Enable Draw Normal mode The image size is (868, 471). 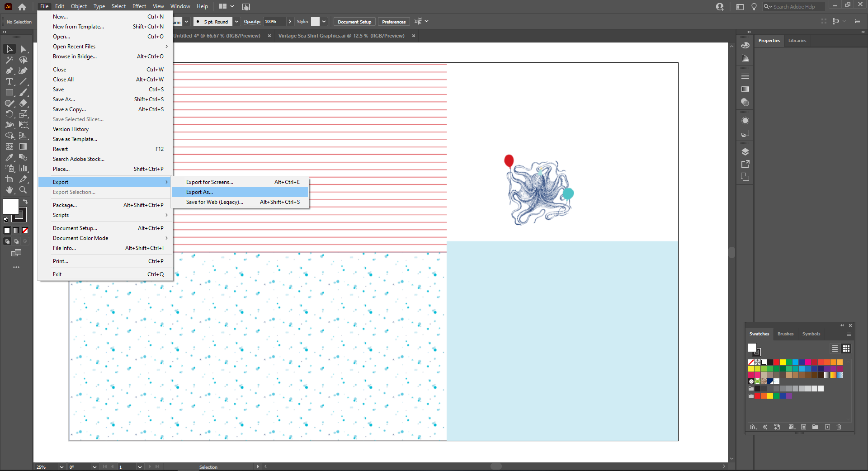pyautogui.click(x=7, y=241)
